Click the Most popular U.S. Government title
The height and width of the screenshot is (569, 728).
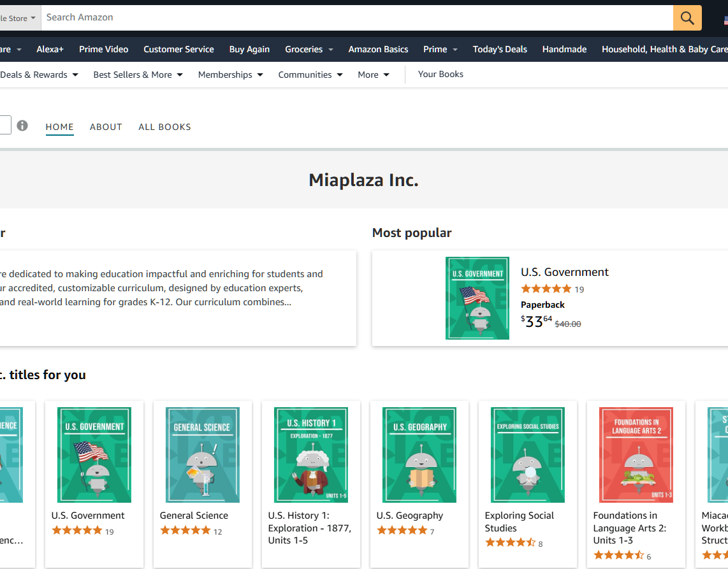click(x=565, y=272)
